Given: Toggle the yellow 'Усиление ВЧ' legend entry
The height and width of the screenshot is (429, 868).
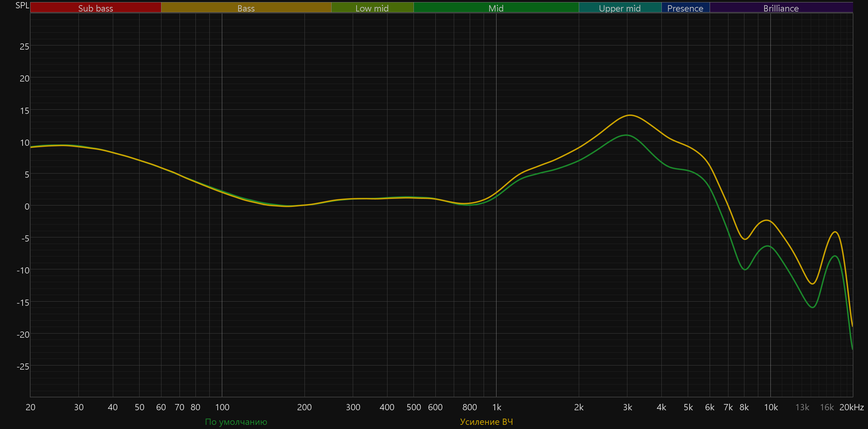Looking at the screenshot, I should pos(486,422).
